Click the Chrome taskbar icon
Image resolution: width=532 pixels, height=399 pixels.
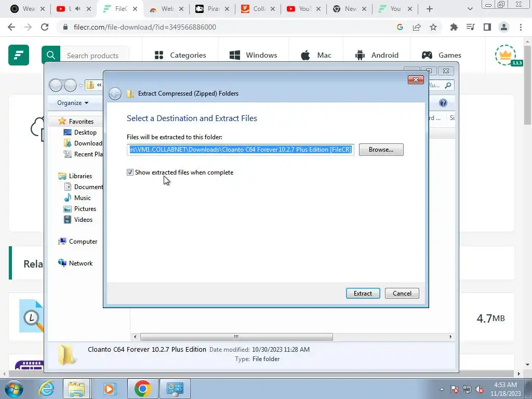click(142, 389)
